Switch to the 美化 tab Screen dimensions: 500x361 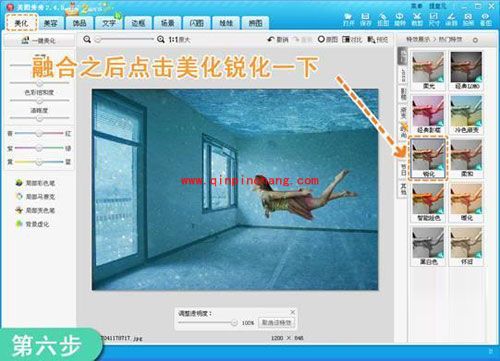coord(22,23)
